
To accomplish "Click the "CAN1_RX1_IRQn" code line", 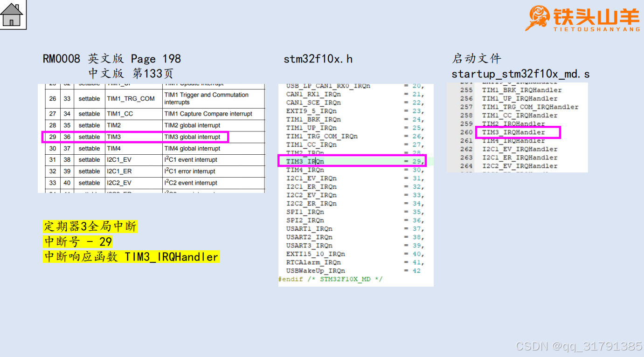I will [x=355, y=94].
